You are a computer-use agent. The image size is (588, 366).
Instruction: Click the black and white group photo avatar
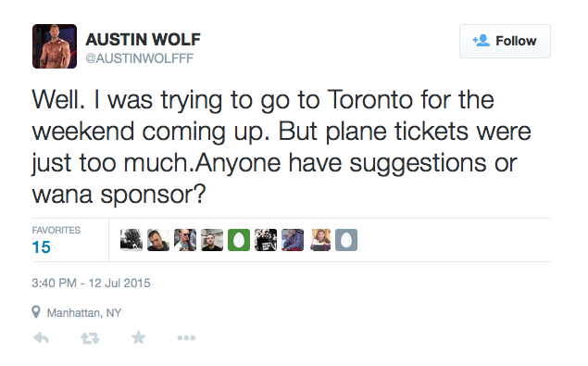click(266, 239)
